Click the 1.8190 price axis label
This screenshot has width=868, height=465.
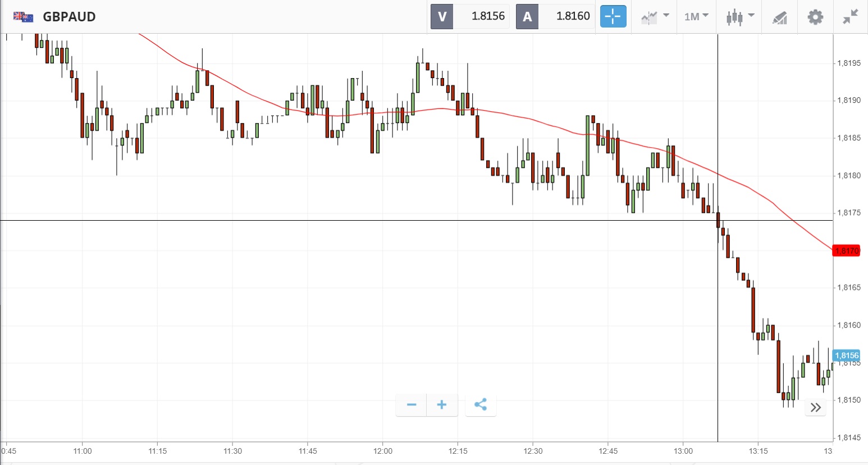(x=849, y=101)
